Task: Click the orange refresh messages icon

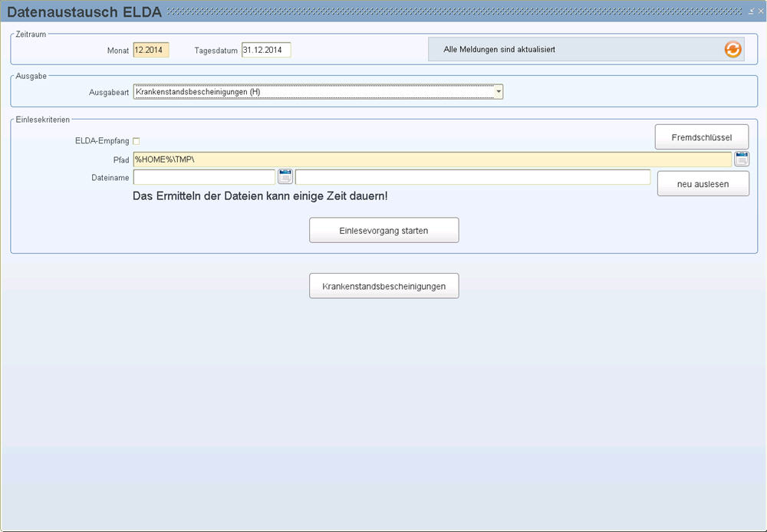Action: pos(732,49)
